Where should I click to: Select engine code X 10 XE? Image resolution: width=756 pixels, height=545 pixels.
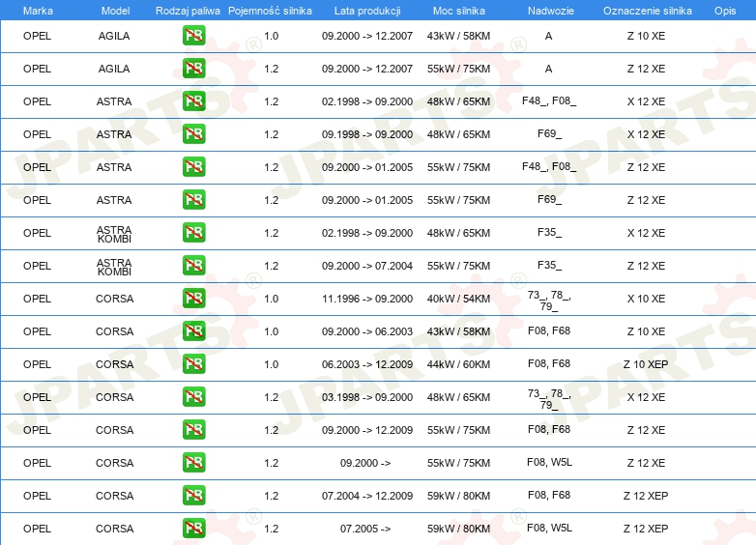pyautogui.click(x=646, y=299)
